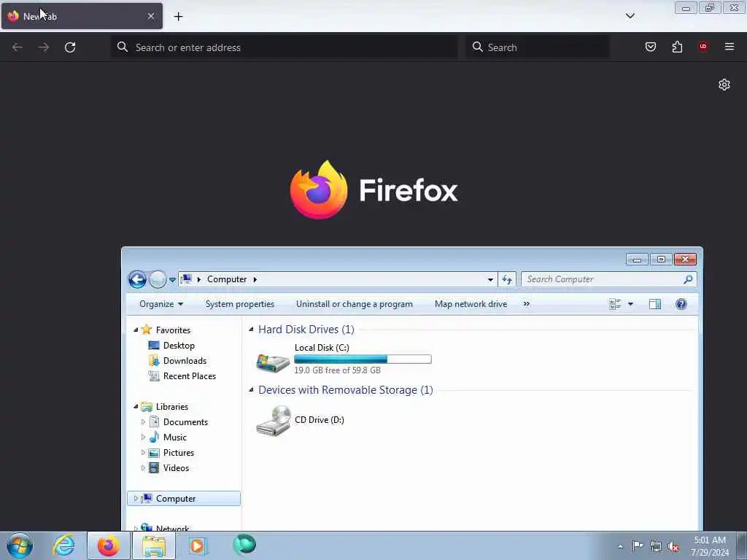Show additional toolbar commands chevron

click(x=527, y=304)
